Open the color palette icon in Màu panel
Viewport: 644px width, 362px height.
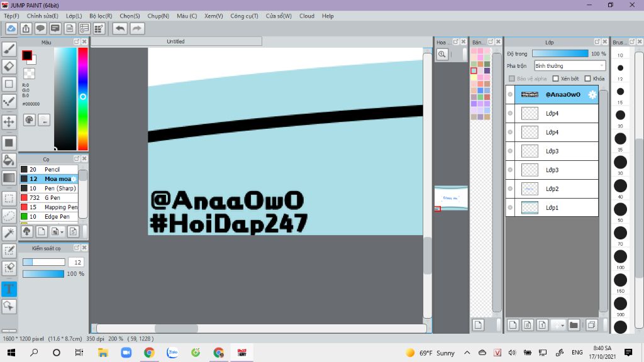tap(29, 120)
